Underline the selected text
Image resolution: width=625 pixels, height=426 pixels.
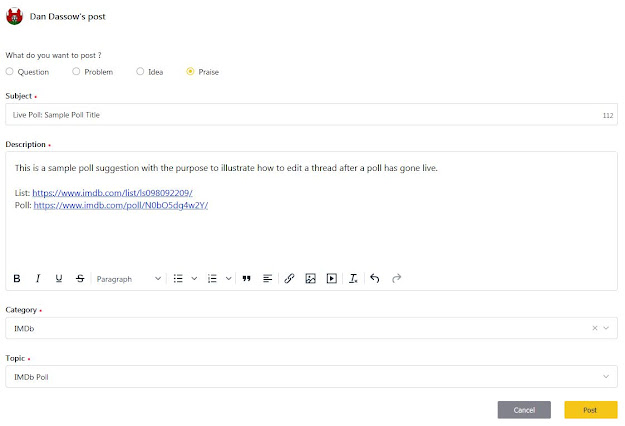coord(59,279)
